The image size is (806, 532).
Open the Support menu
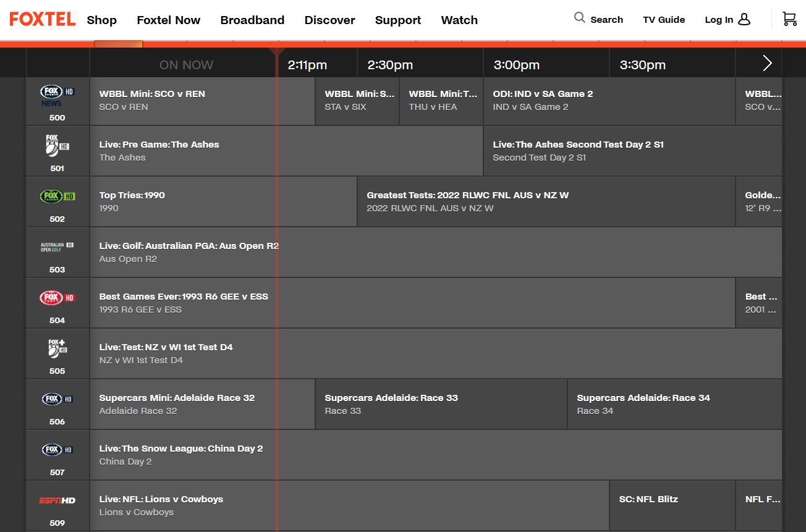(398, 20)
